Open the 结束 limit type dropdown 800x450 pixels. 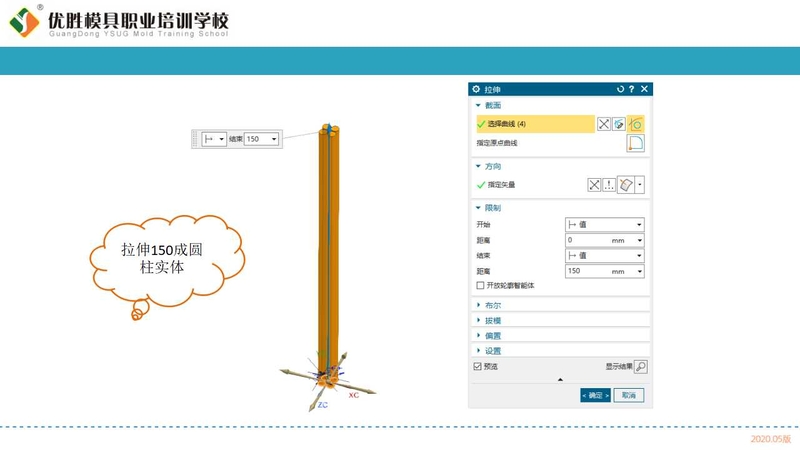click(605, 256)
